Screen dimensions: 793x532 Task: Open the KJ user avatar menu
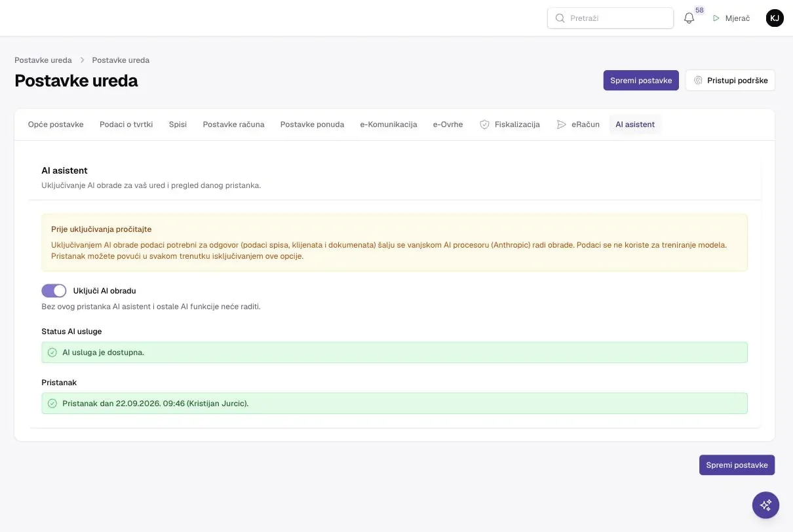click(775, 18)
